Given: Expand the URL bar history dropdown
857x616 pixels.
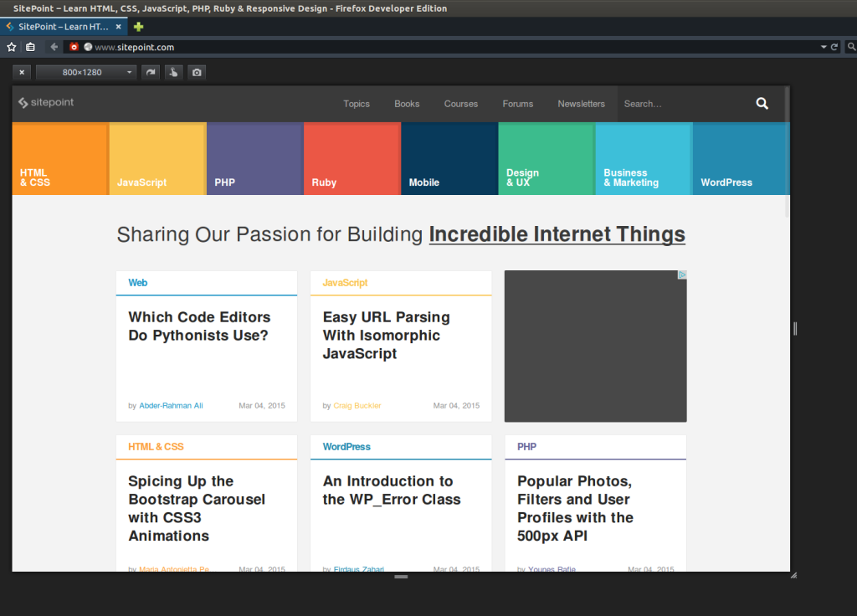Looking at the screenshot, I should click(x=824, y=47).
